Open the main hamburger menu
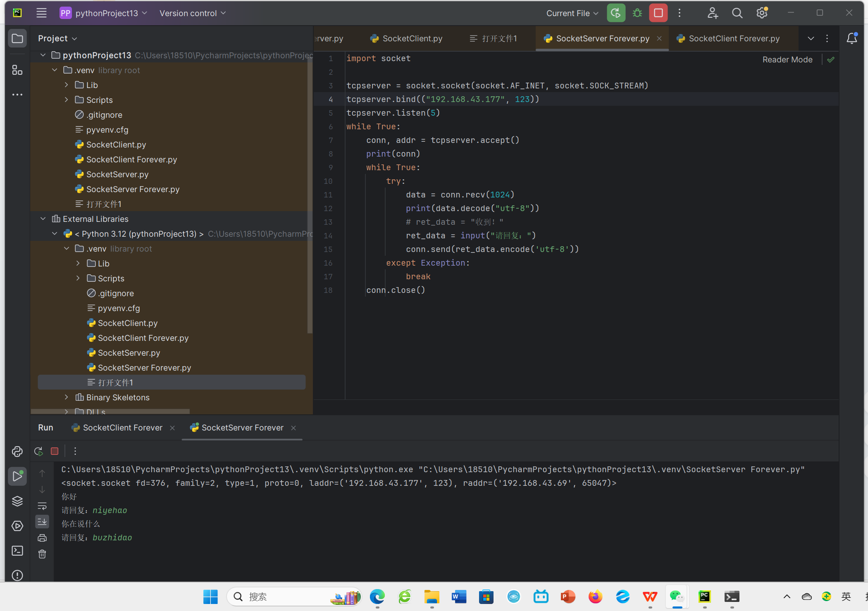868x611 pixels. [x=41, y=13]
